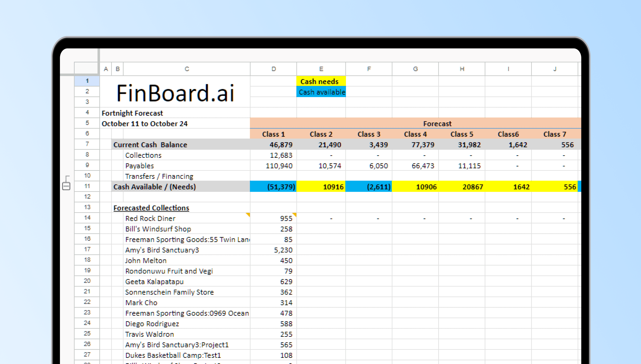Click the Forecasted Collections heading
The width and height of the screenshot is (641, 364).
(151, 208)
